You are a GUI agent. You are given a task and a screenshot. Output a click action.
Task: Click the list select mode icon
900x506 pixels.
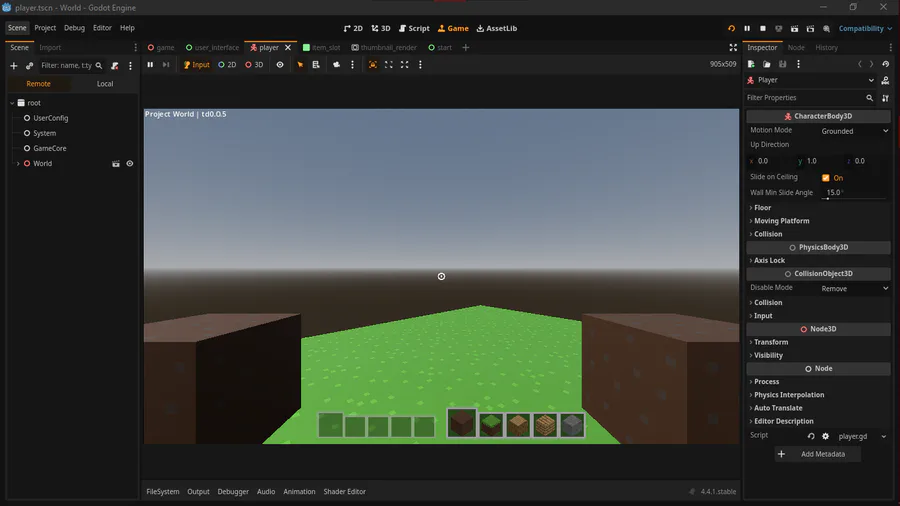(316, 65)
